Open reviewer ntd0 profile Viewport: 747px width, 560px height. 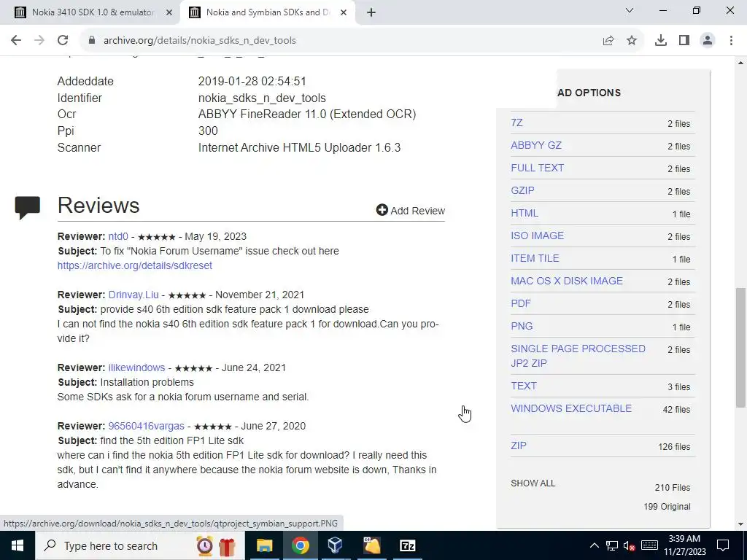[118, 236]
